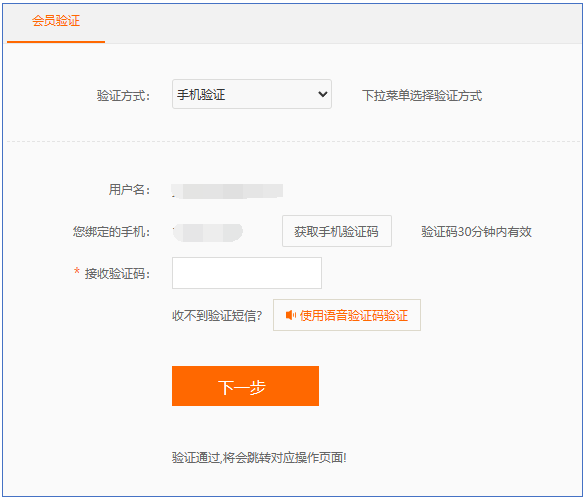588x501 pixels.
Task: Click the 验证方式 label
Action: point(123,96)
